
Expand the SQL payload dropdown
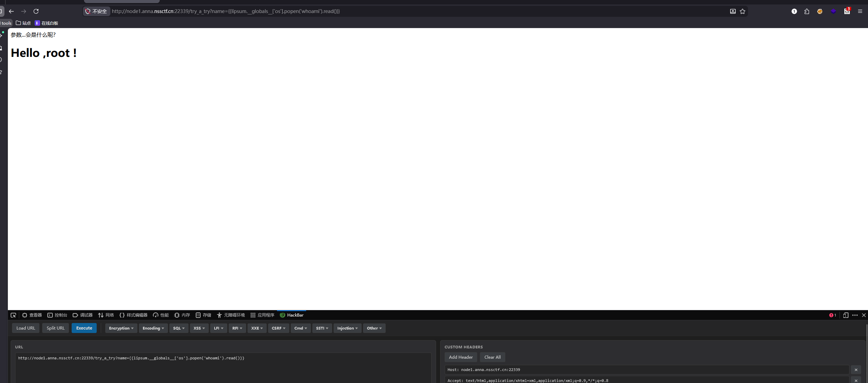point(179,328)
